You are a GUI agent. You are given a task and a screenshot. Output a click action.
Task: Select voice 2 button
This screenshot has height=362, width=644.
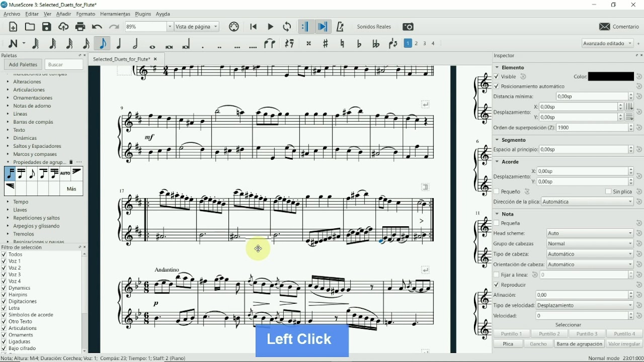tap(416, 43)
